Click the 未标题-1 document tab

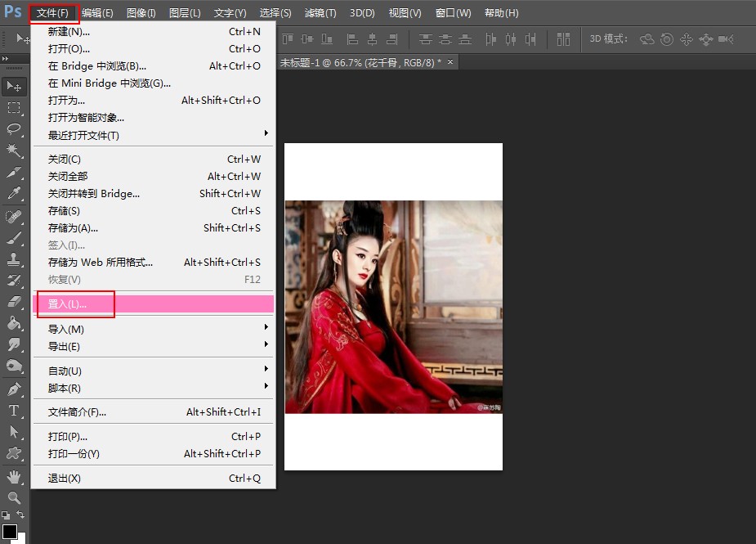pos(360,62)
